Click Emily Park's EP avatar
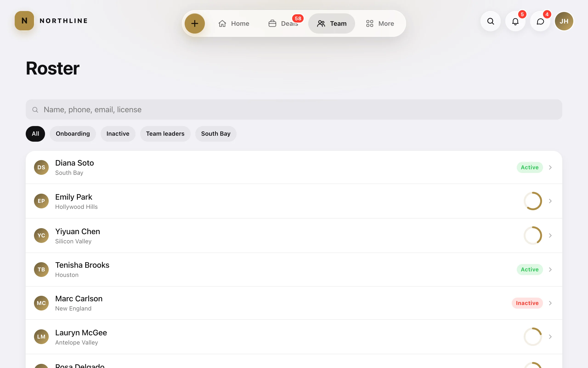This screenshot has height=368, width=588. tap(41, 201)
